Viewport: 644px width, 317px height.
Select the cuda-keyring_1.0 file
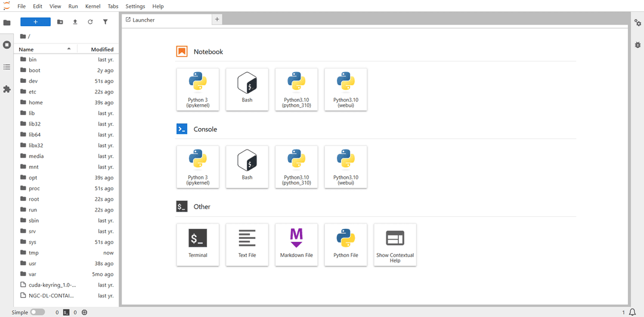(x=67, y=285)
